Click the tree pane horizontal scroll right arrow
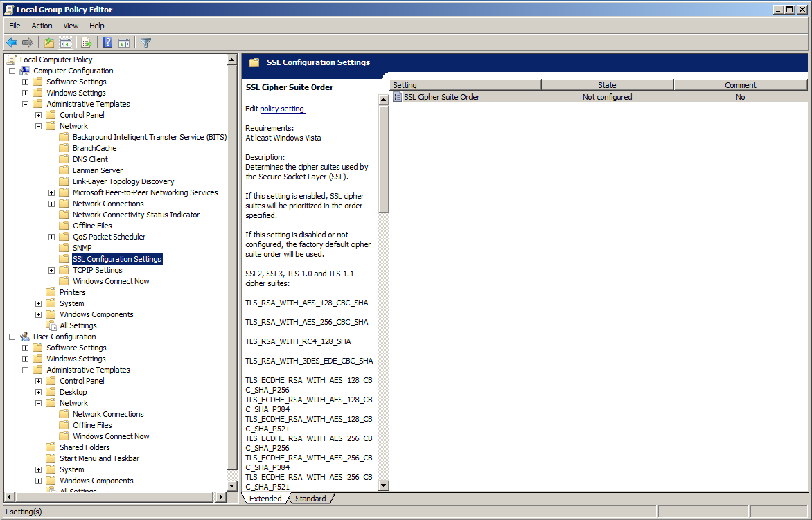 pos(220,497)
